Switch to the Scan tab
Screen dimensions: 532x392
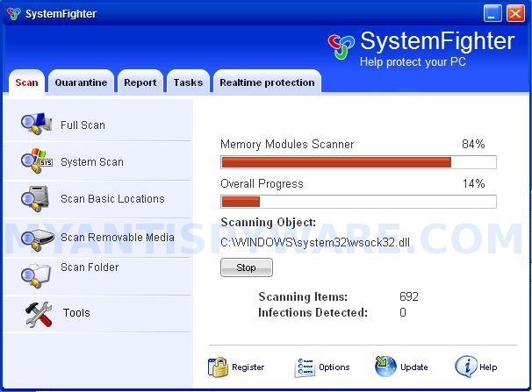pyautogui.click(x=27, y=82)
